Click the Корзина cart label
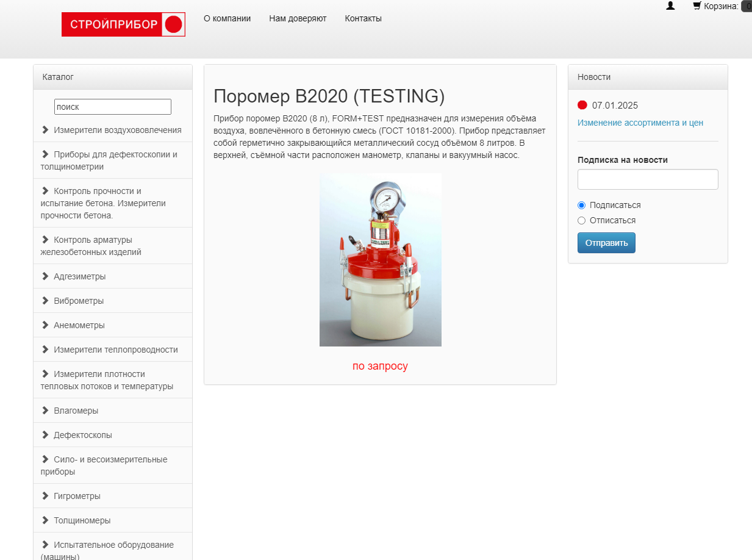752x560 pixels. [721, 6]
